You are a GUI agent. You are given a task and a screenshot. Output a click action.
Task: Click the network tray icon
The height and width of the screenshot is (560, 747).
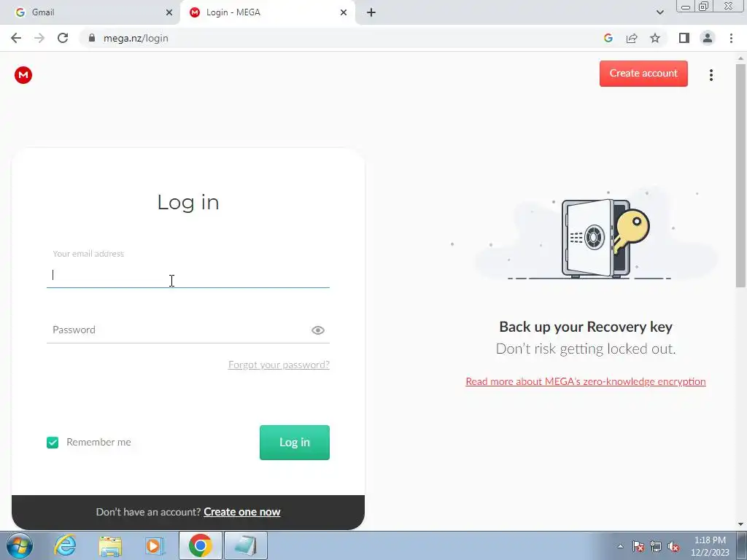656,546
